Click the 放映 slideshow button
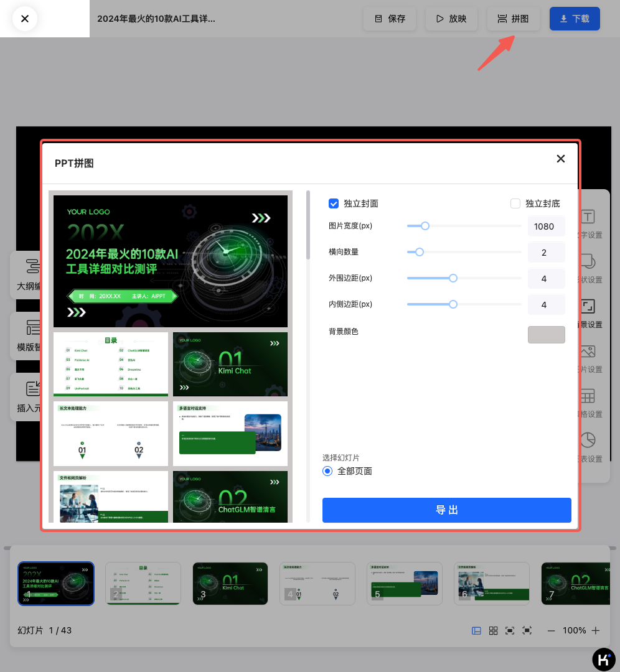 451,19
